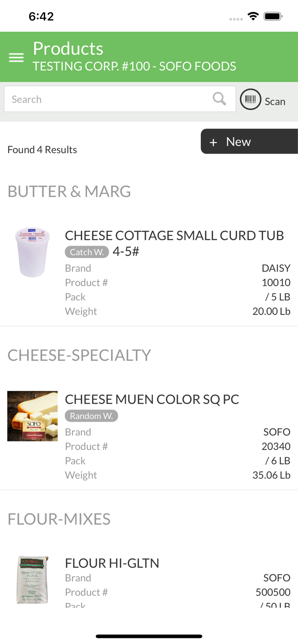298x644 pixels.
Task: Select the Random W. badge on muenster cheese
Action: pos(92,416)
